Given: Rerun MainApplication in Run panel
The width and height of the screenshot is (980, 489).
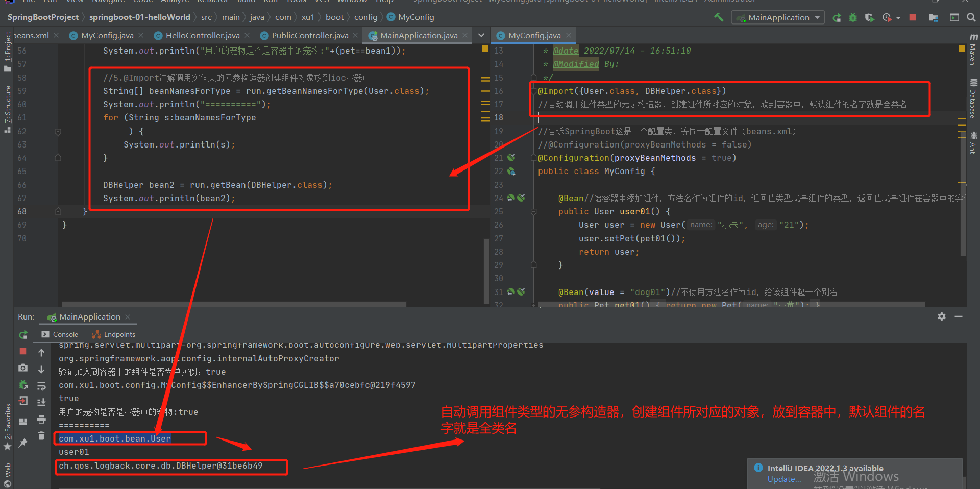Looking at the screenshot, I should coord(23,335).
